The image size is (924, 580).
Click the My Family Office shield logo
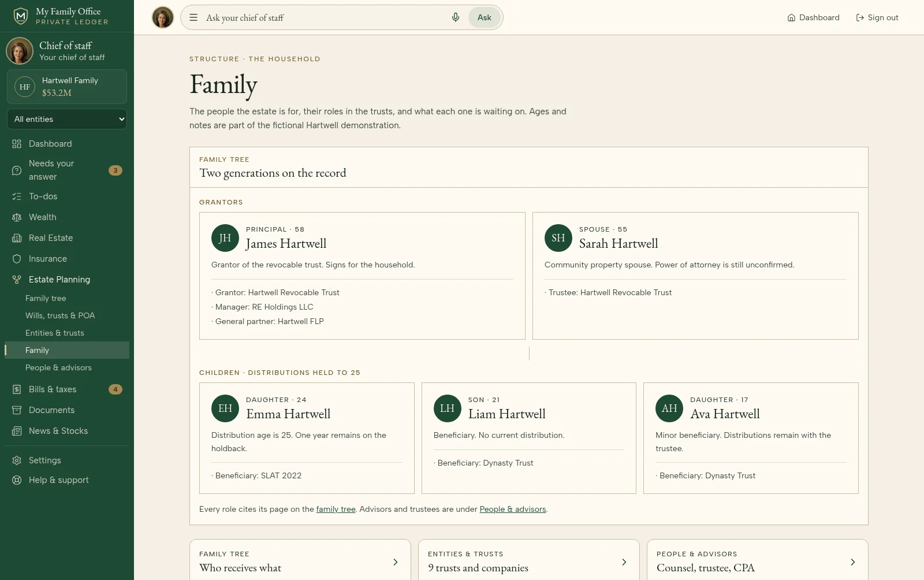coord(21,16)
